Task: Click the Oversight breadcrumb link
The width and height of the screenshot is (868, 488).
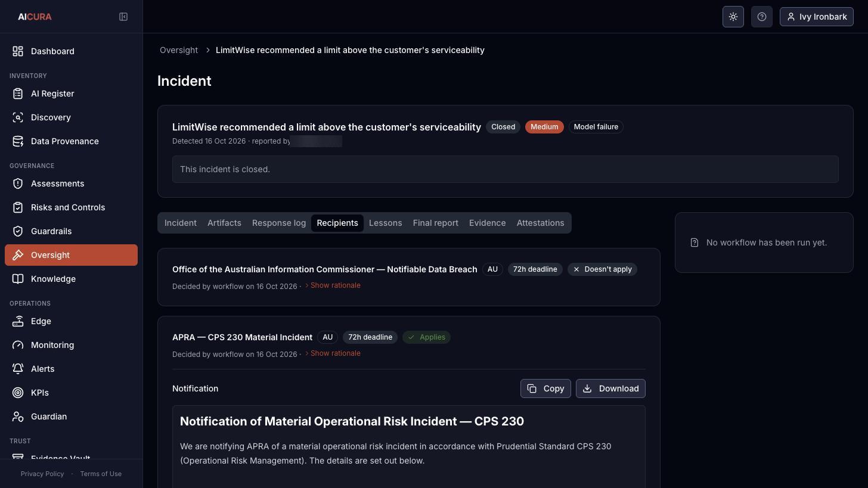Action: click(x=179, y=50)
